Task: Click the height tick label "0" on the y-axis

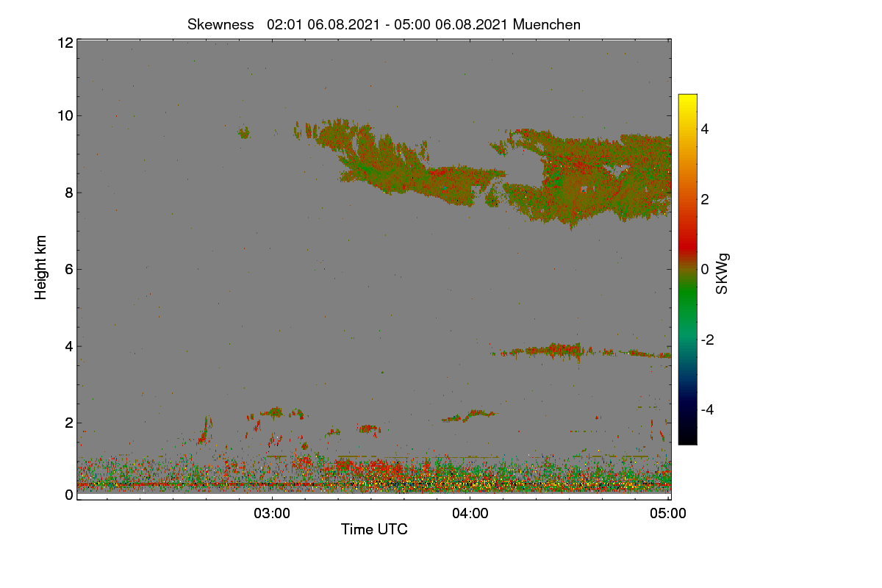Action: coord(68,495)
